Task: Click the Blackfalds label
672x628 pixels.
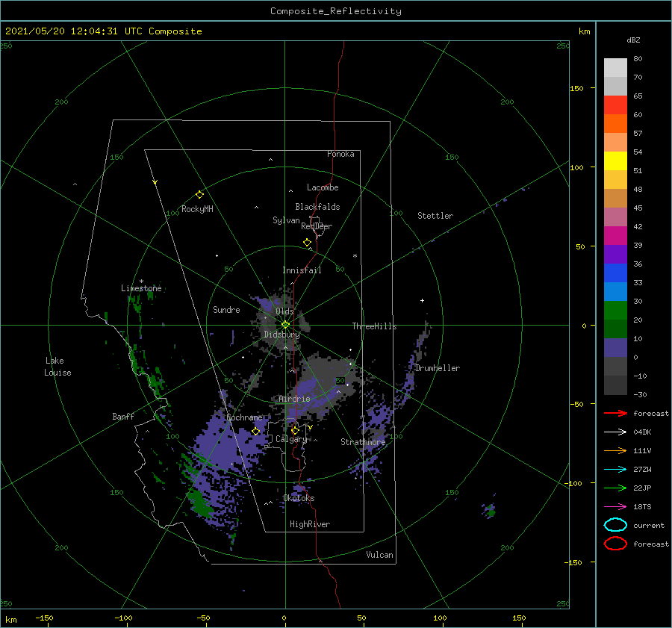Action: (317, 207)
